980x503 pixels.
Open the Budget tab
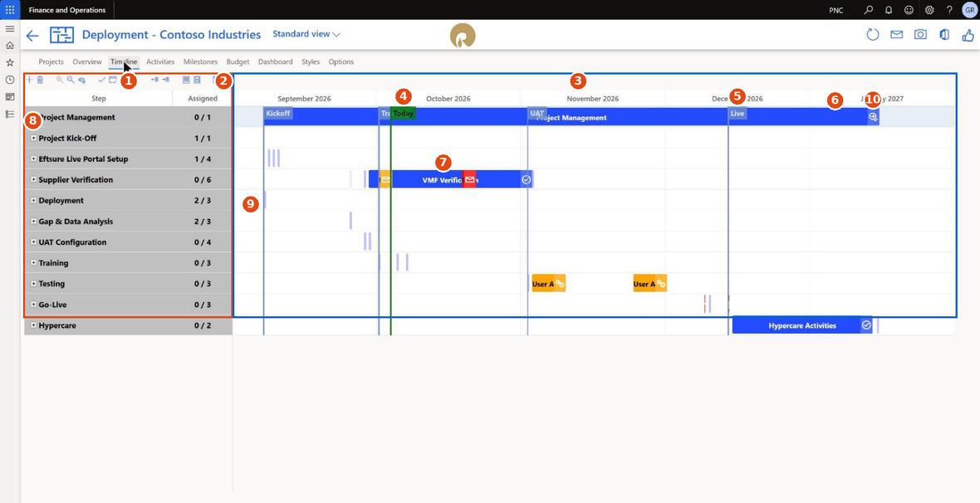click(238, 62)
